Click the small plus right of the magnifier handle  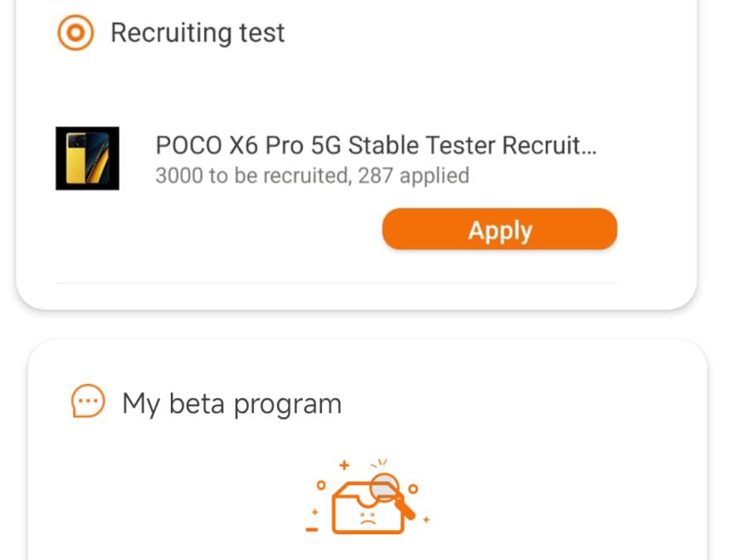[426, 520]
